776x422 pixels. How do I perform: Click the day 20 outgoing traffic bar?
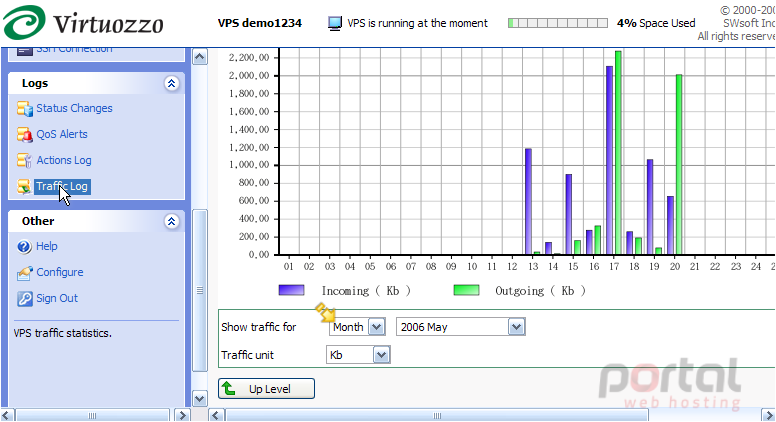point(679,165)
